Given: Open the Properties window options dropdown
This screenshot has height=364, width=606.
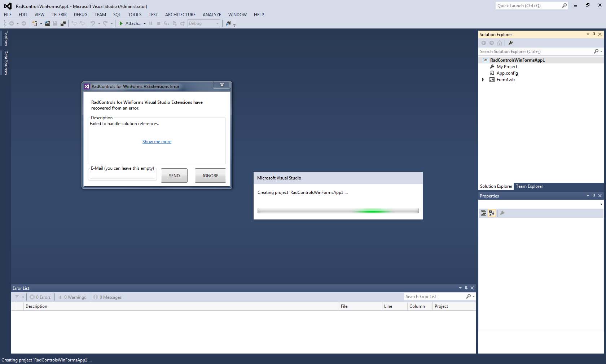Looking at the screenshot, I should (588, 196).
